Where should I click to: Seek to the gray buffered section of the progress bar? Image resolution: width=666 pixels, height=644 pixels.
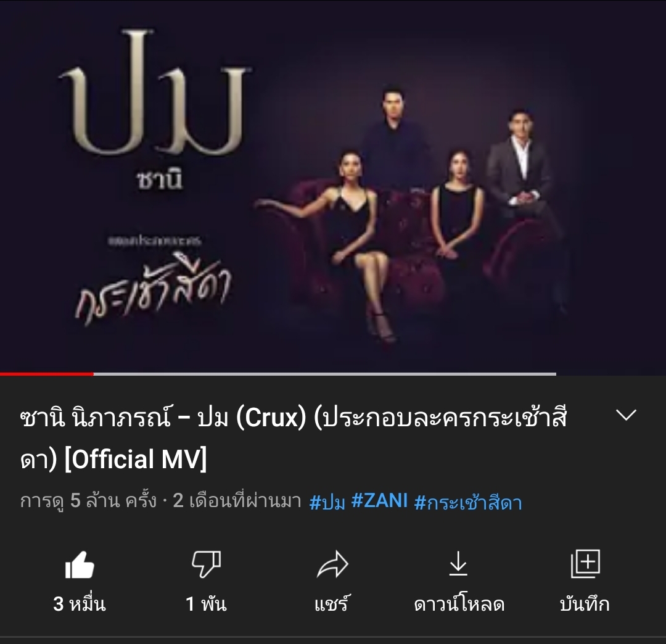[325, 374]
